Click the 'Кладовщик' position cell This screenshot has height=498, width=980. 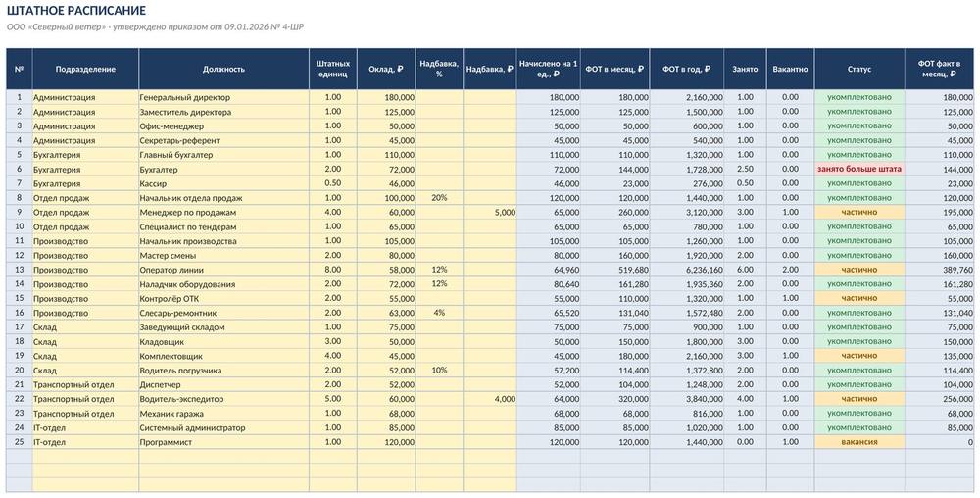click(223, 342)
